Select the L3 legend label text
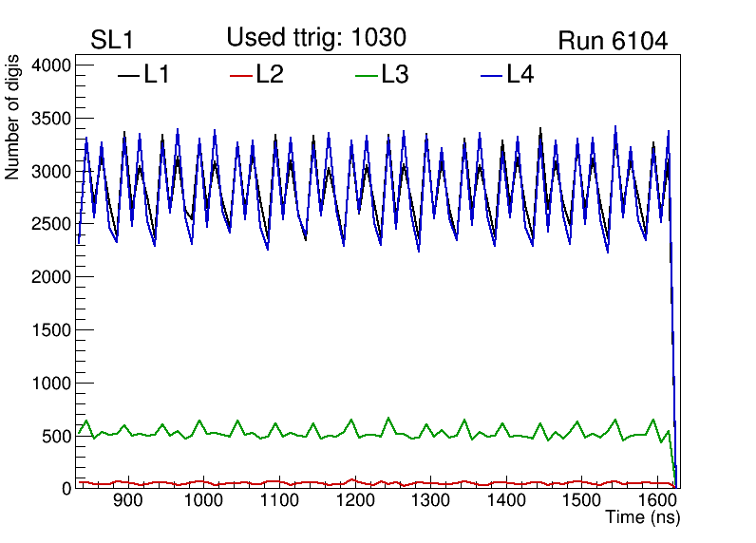Screen dimensions: 756x543 [395, 75]
